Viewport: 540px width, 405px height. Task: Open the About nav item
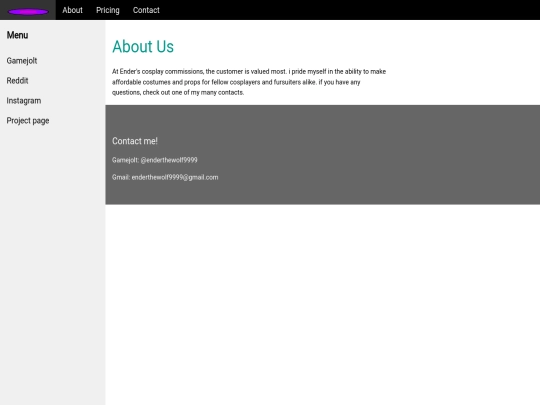pos(72,10)
